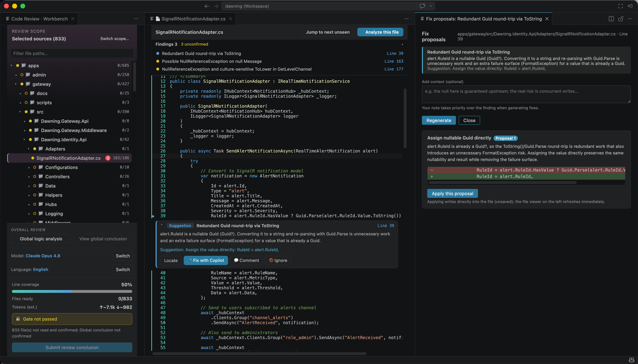638x364 pixels.
Task: Focus the Filter file paths field
Action: [x=72, y=53]
